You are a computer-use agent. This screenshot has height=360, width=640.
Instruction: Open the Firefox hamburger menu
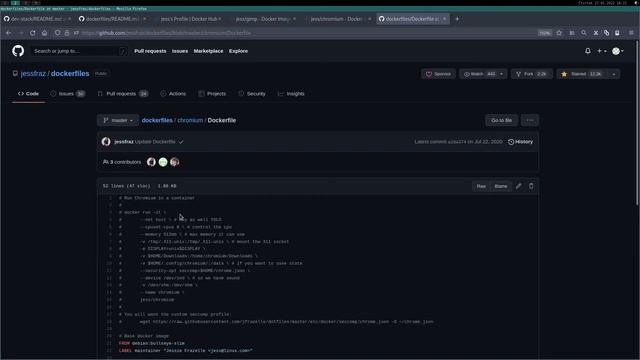click(631, 33)
